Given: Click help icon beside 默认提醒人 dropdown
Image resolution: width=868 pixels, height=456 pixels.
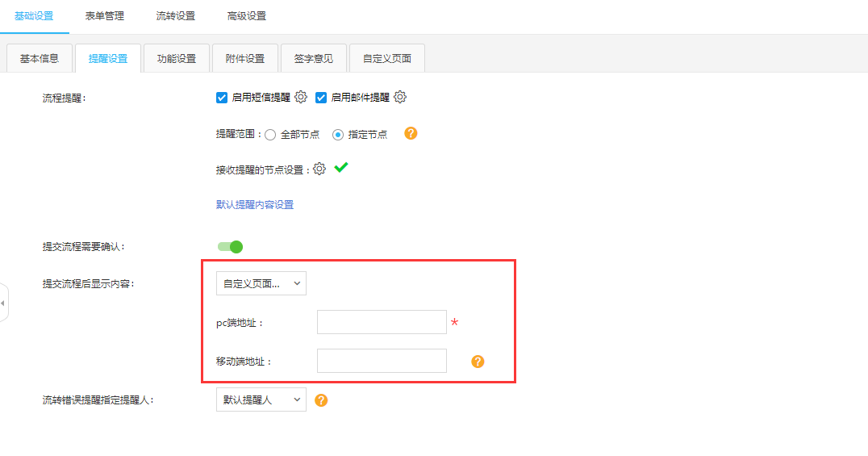Looking at the screenshot, I should point(321,400).
